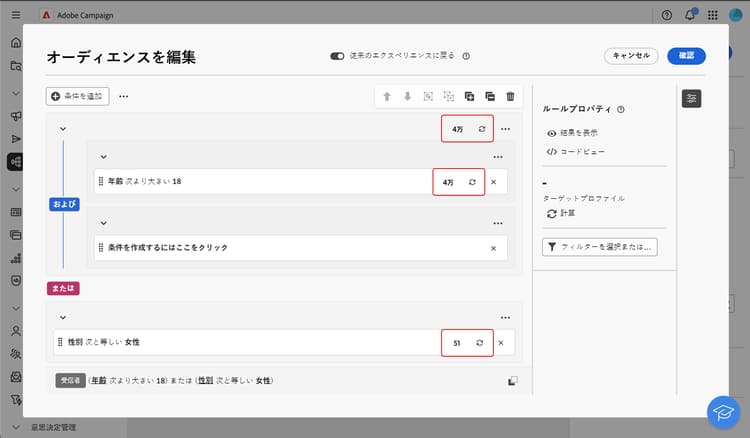Click View results (結果を表示)
Viewport: 750px width, 438px height.
coord(573,133)
